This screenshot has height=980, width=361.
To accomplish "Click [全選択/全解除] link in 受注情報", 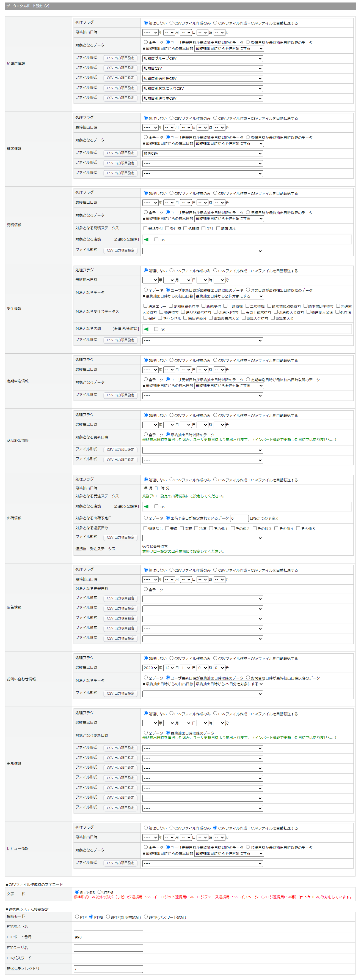I will [x=125, y=329].
